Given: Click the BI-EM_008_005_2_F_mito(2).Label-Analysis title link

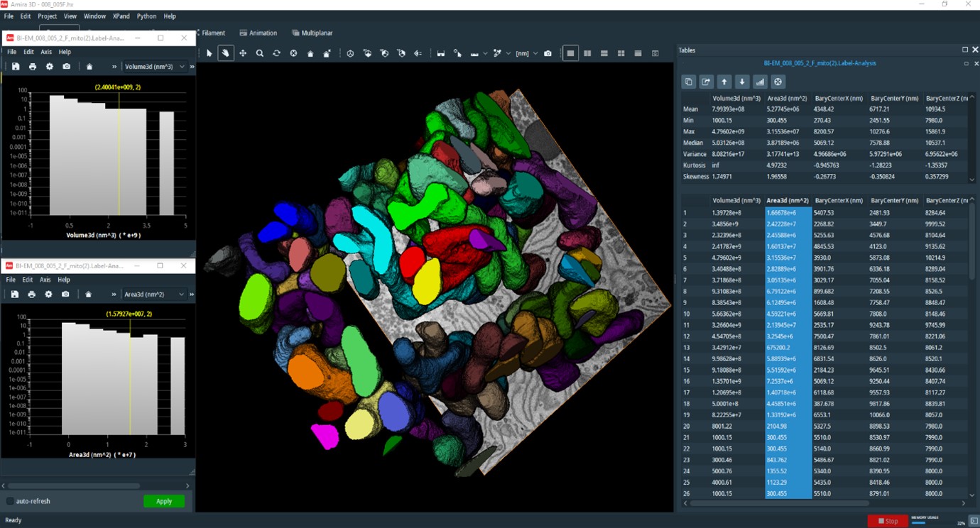Looking at the screenshot, I should point(820,63).
